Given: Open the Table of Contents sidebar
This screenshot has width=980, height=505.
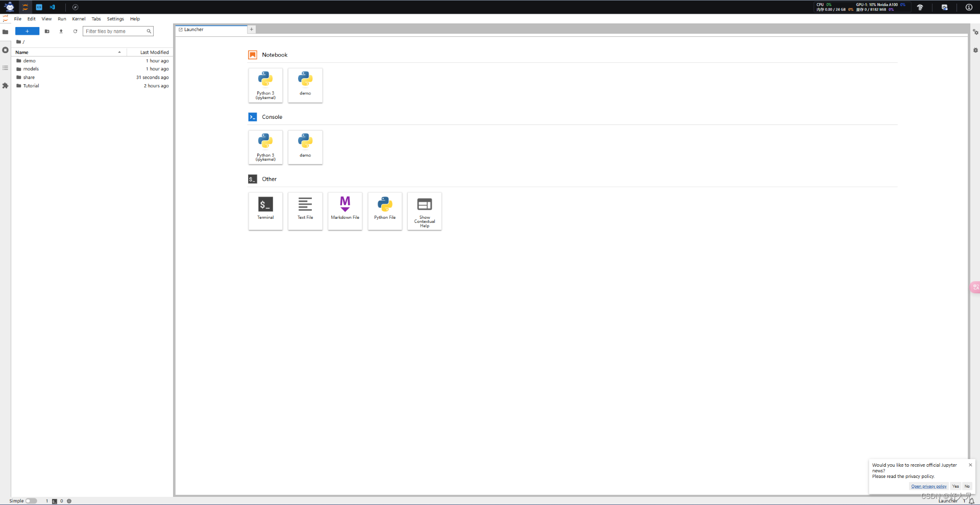Looking at the screenshot, I should [5, 68].
